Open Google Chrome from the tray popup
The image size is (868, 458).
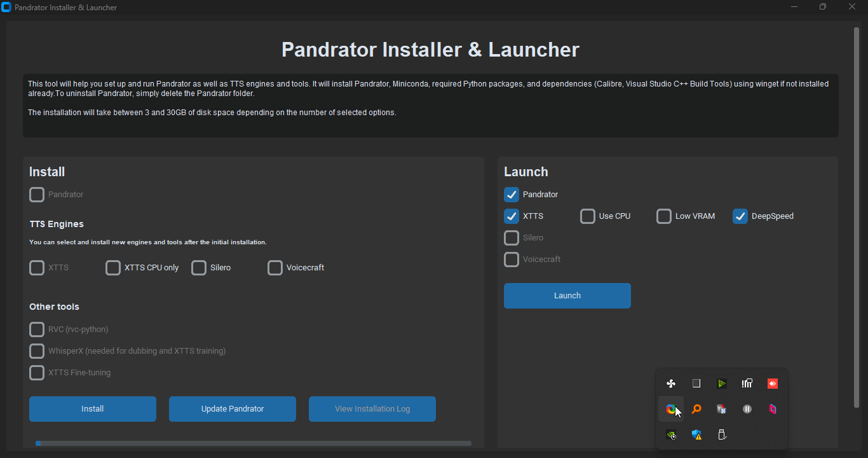coord(671,409)
